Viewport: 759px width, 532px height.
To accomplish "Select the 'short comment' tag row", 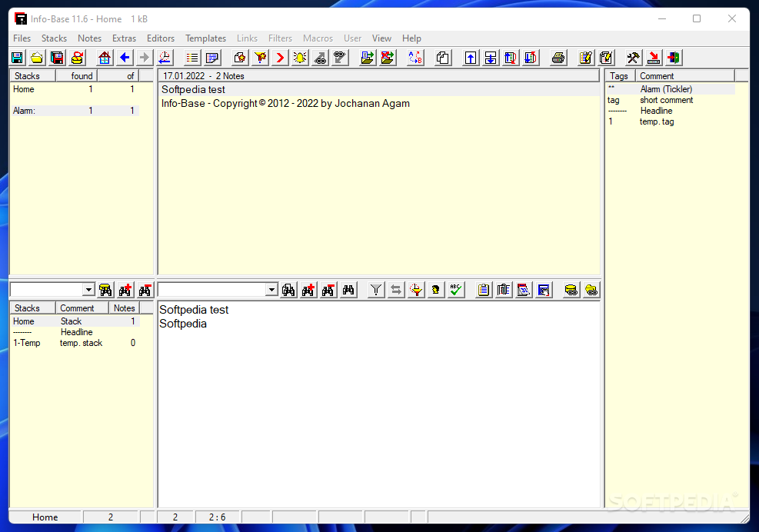I will coord(671,100).
